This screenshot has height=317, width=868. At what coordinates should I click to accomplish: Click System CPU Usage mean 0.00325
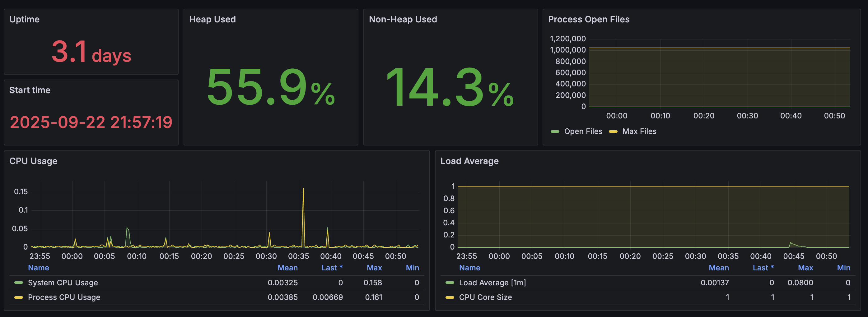(282, 283)
